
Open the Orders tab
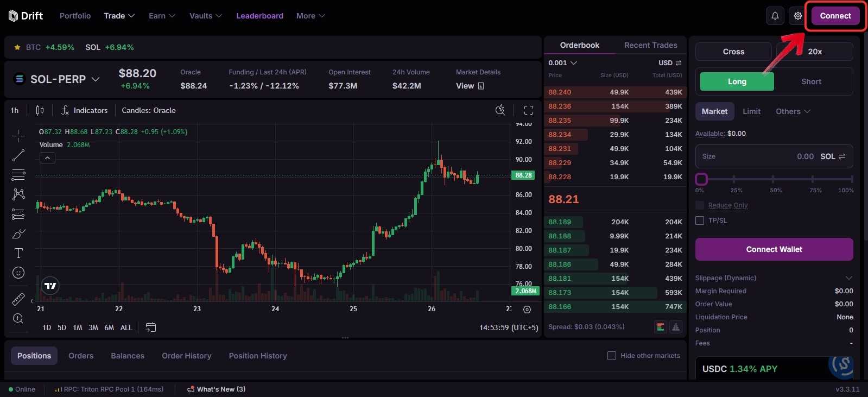point(81,356)
